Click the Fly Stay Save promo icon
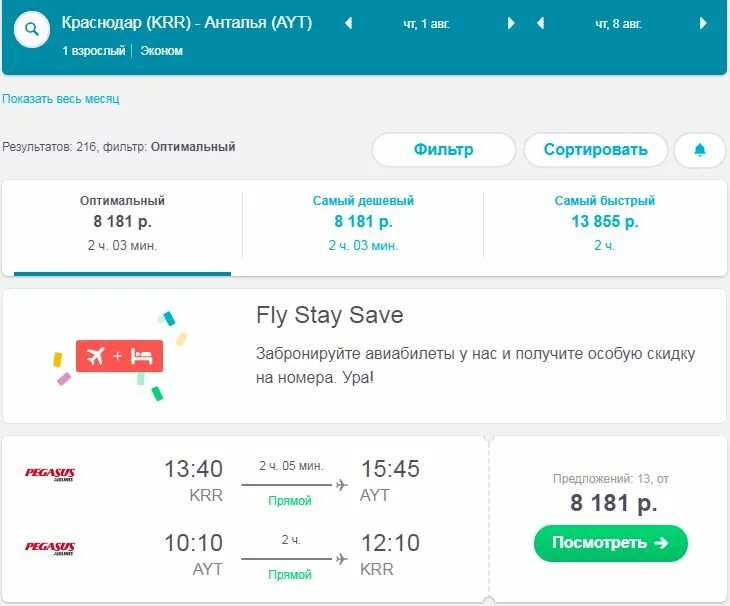 coord(119,356)
